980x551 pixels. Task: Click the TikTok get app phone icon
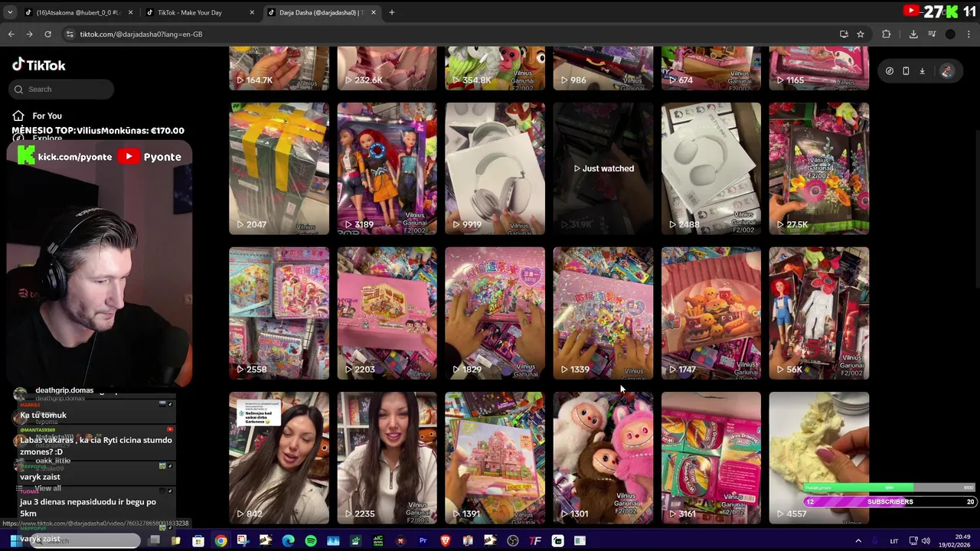point(906,71)
